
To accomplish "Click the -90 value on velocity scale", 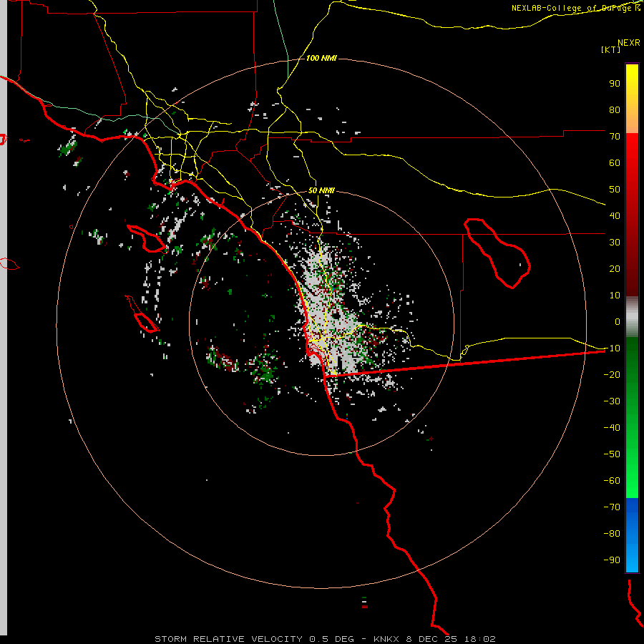I will point(612,560).
